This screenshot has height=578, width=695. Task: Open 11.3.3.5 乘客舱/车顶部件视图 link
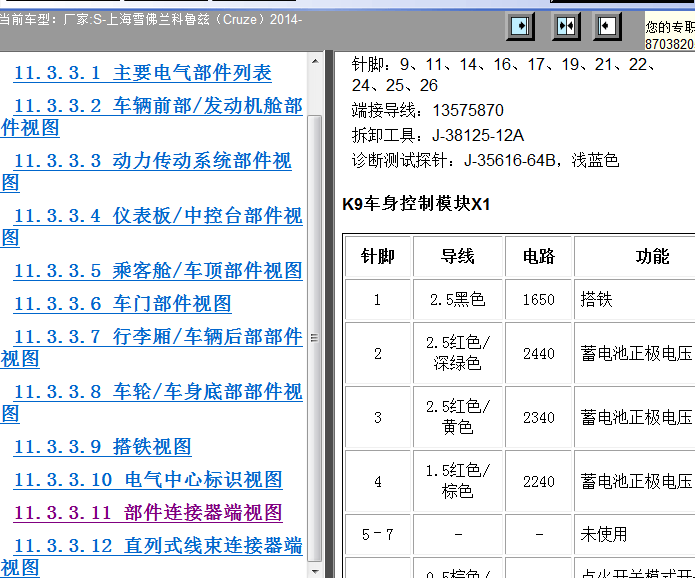tap(158, 271)
